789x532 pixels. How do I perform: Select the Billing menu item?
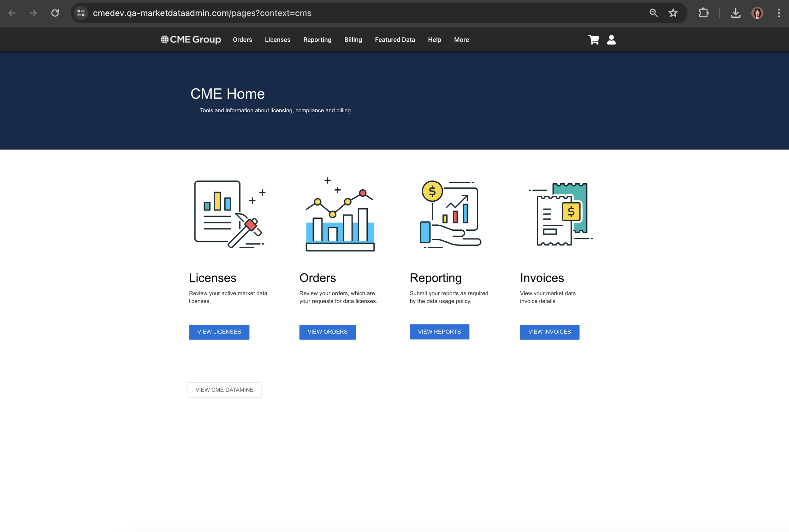pos(353,40)
